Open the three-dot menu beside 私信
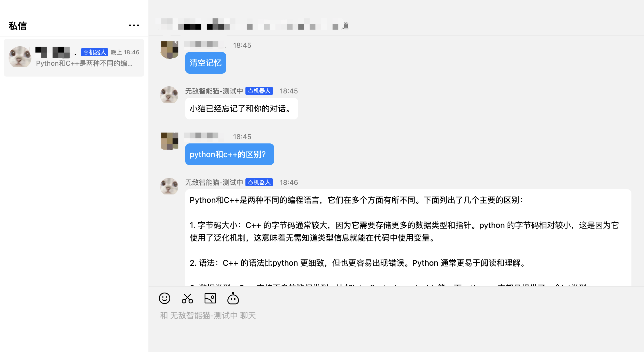The height and width of the screenshot is (352, 644). 134,25
